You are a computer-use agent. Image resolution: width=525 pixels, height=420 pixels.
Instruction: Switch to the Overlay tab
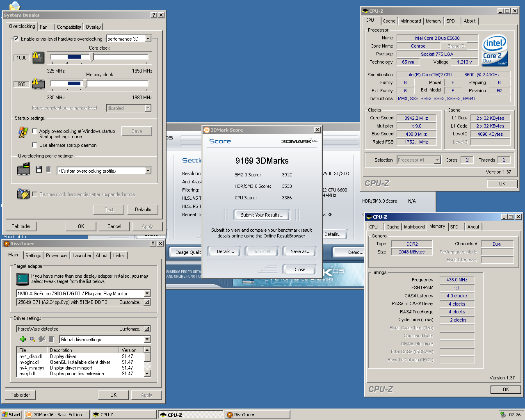coord(93,27)
